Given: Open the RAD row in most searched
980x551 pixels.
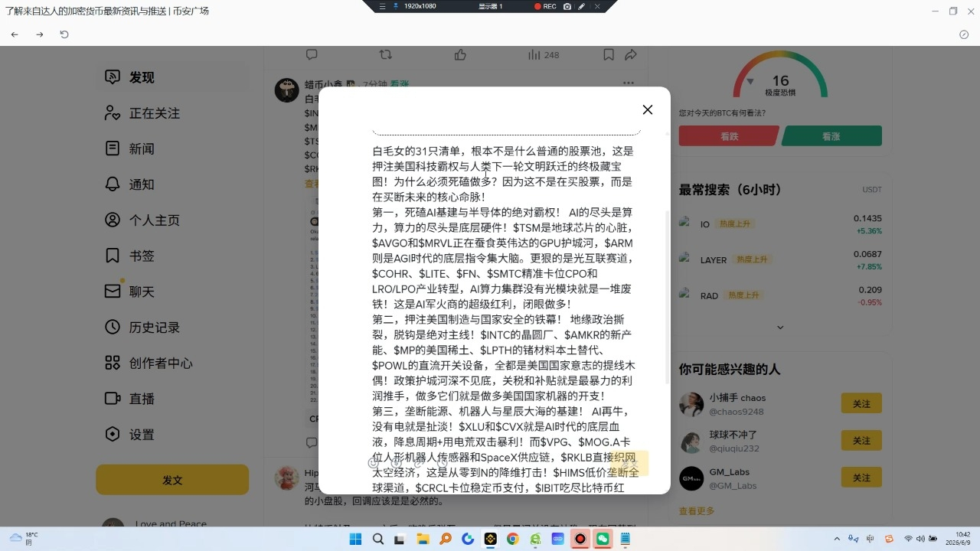Looking at the screenshot, I should (780, 295).
